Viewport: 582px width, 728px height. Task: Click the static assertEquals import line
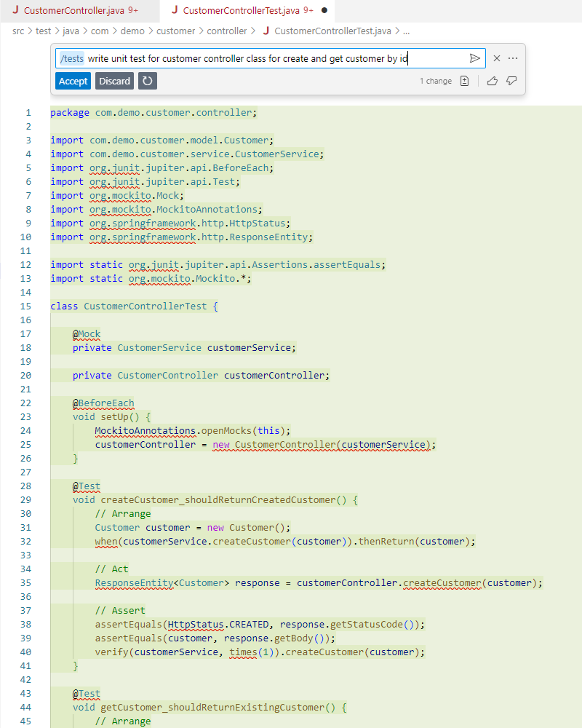tap(218, 265)
